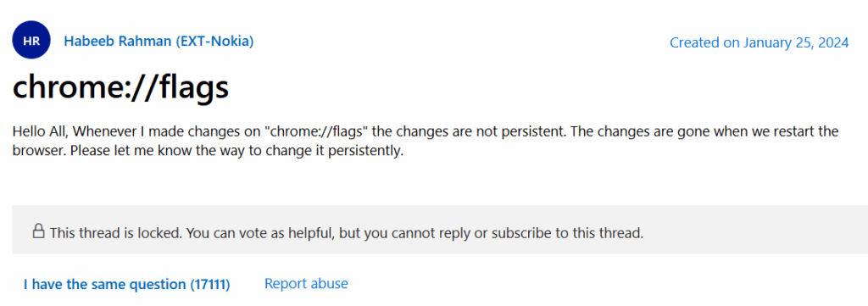Image resolution: width=868 pixels, height=306 pixels.
Task: Click the initials HR inside the avatar
Action: [31, 42]
